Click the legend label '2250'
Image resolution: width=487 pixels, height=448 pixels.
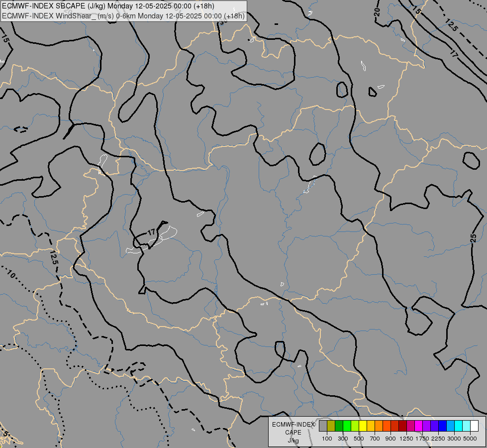coord(438,439)
